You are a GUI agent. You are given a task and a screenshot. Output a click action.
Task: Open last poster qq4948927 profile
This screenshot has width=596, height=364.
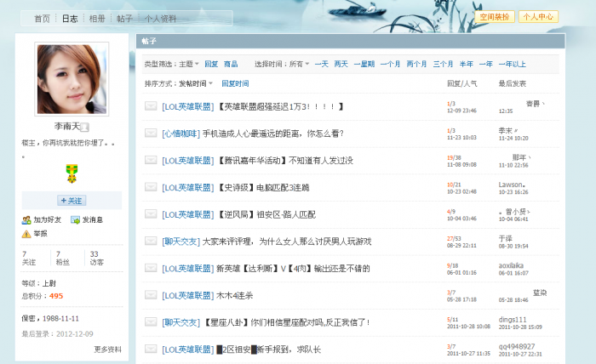517,346
